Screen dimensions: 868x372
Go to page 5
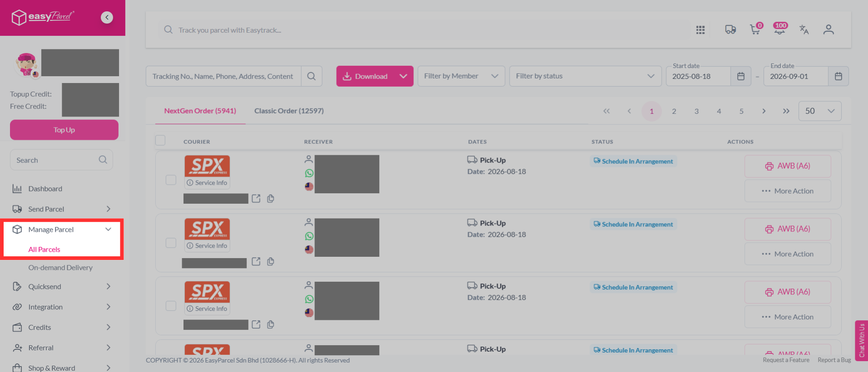(x=741, y=111)
